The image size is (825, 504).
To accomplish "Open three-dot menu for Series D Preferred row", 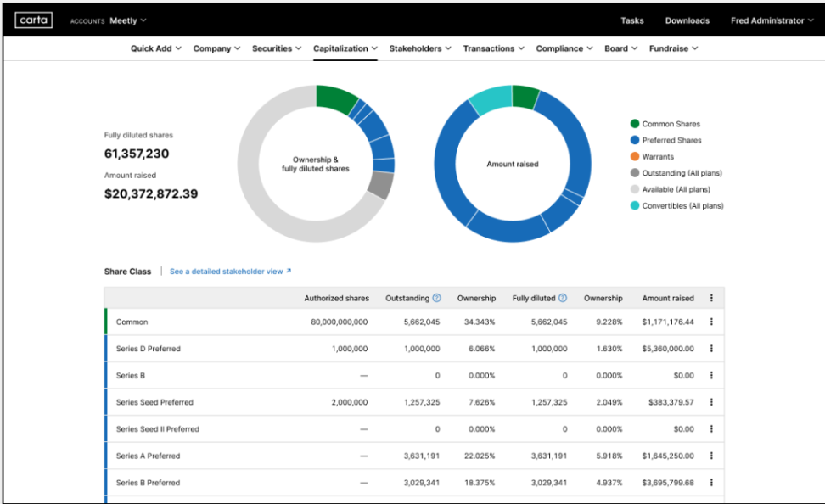I will 711,349.
